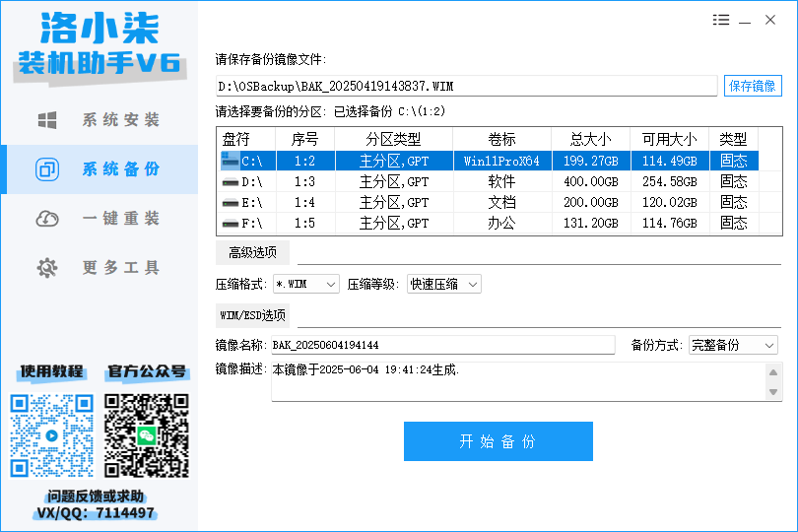The image size is (798, 532).
Task: Click the 使用教程 QR code image
Action: [x=52, y=434]
